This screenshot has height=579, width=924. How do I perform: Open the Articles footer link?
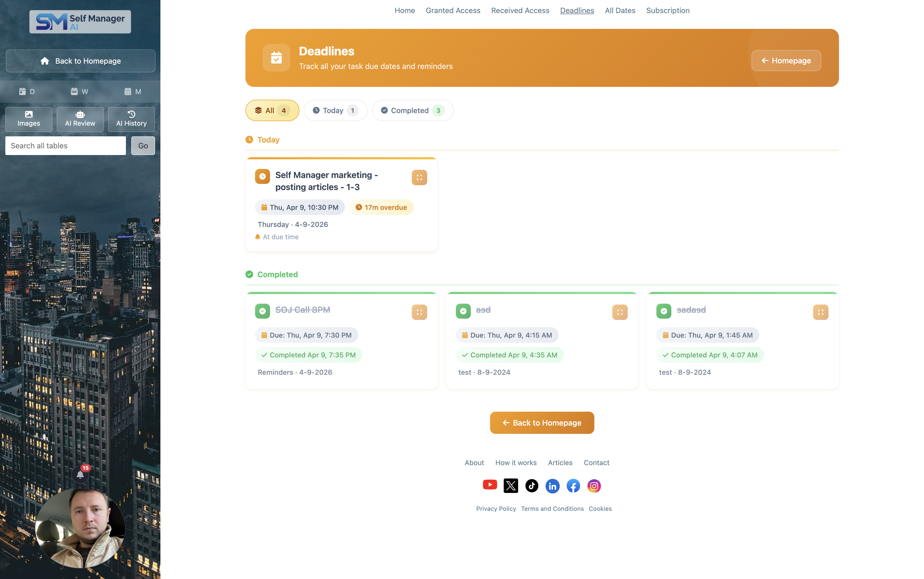coord(560,463)
